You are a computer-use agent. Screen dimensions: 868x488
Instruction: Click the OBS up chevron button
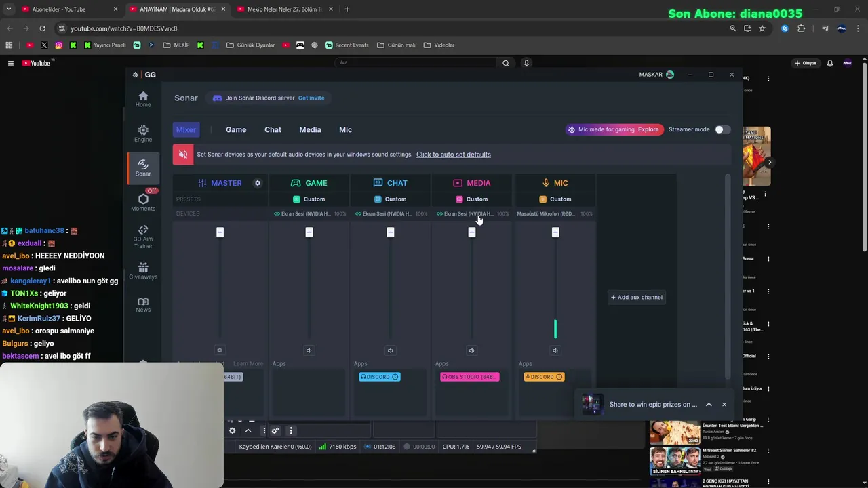pyautogui.click(x=248, y=430)
